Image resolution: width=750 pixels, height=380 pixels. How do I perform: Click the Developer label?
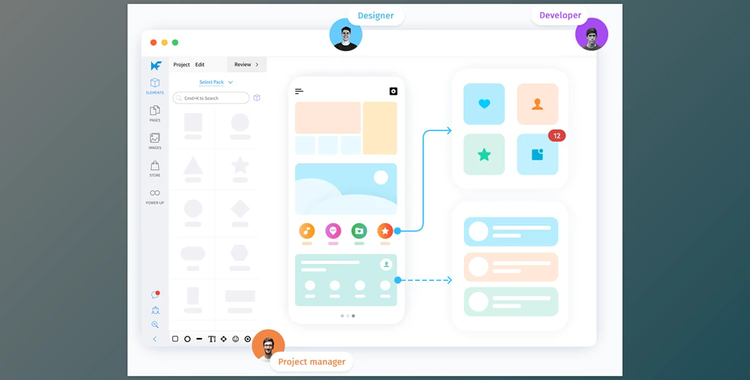(x=560, y=15)
